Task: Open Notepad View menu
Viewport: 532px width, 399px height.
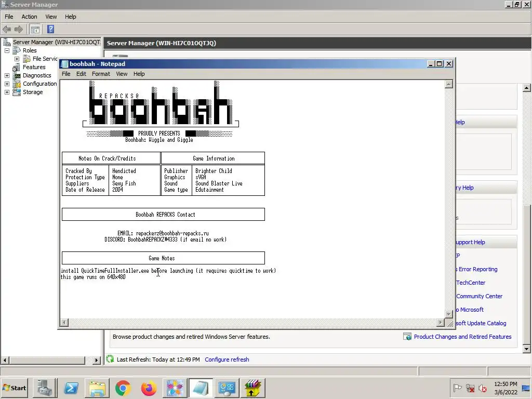Action: pyautogui.click(x=122, y=74)
